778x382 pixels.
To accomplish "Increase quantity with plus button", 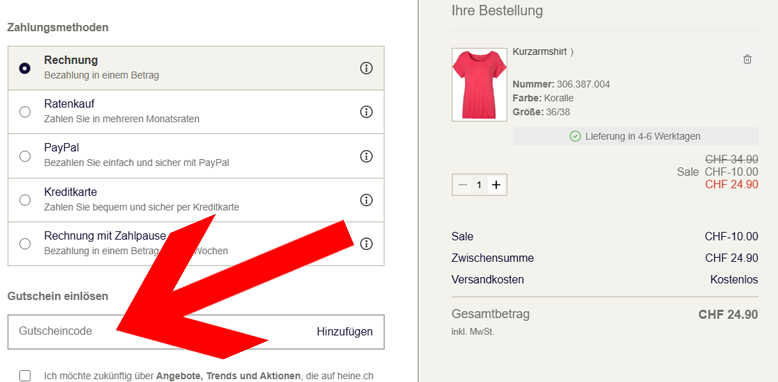I will pos(496,185).
